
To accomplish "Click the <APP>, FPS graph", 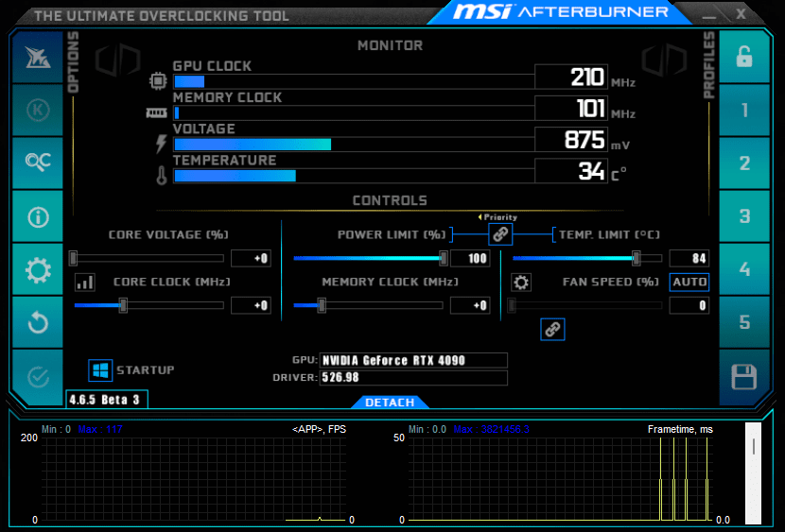I will 193,479.
